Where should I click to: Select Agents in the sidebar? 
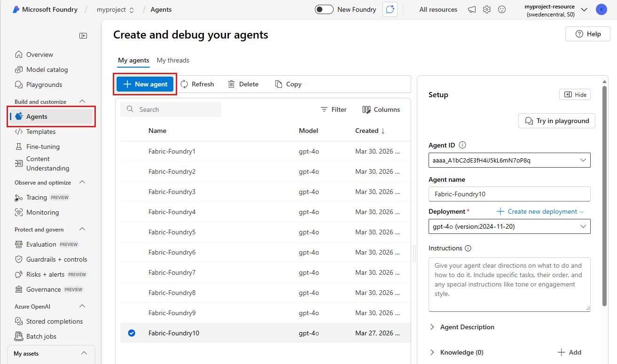pyautogui.click(x=51, y=116)
